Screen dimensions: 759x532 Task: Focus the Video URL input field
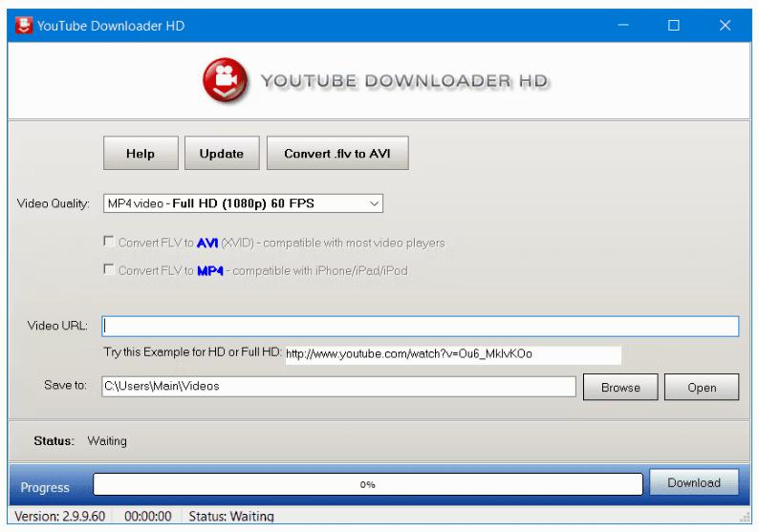point(420,327)
